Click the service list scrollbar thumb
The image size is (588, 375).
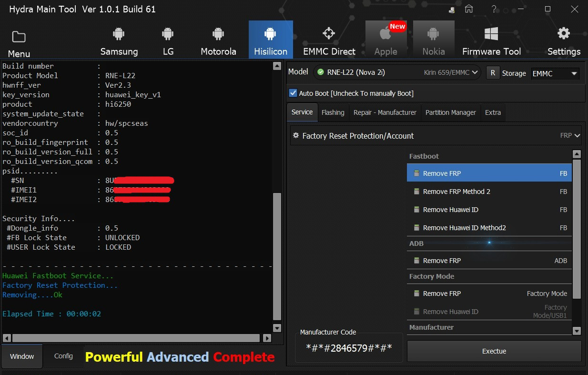point(577,229)
